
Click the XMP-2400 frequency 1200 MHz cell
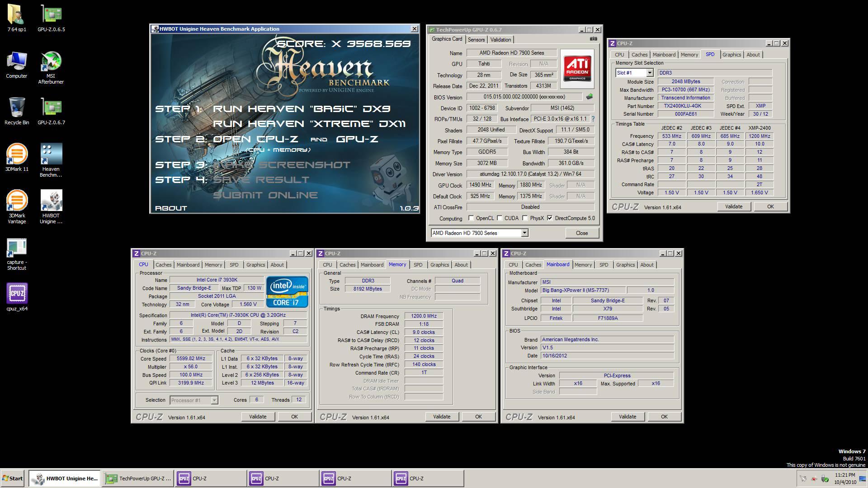pyautogui.click(x=759, y=136)
